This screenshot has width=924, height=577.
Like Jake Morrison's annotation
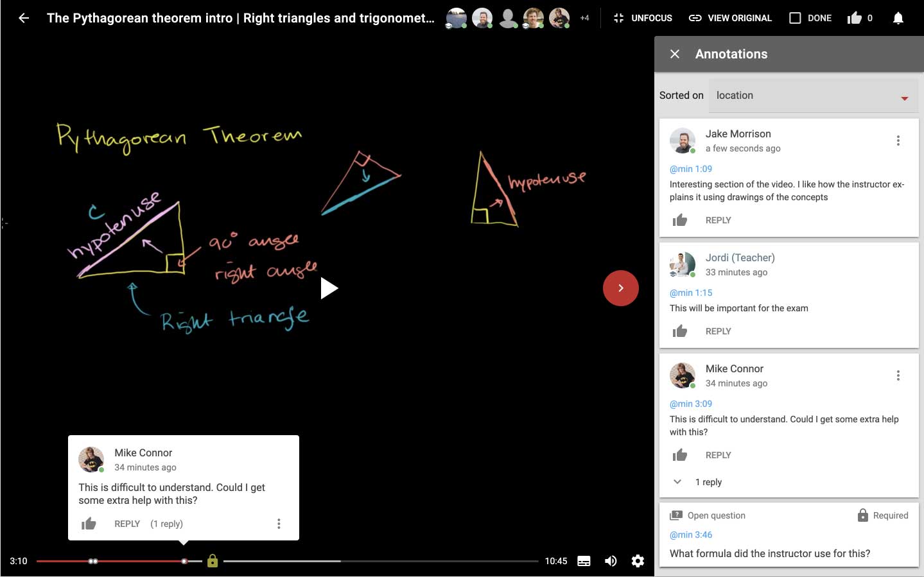(679, 220)
